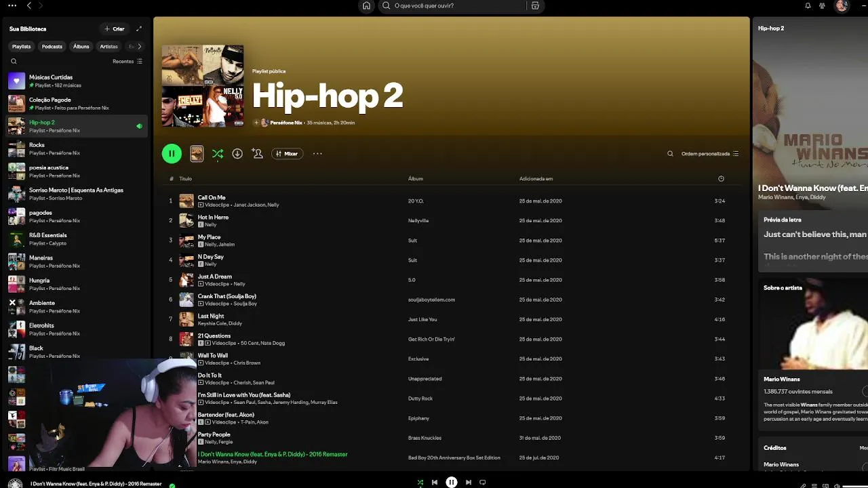Pause playback in the bottom player bar
This screenshot has height=488, width=868.
pyautogui.click(x=452, y=483)
